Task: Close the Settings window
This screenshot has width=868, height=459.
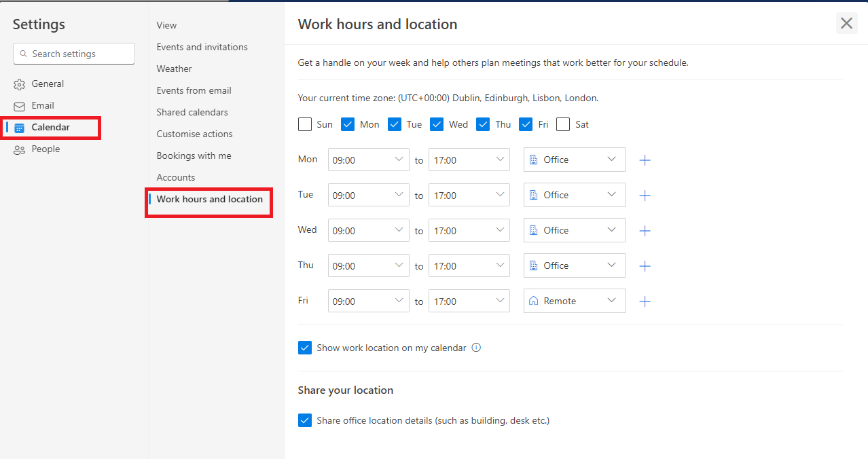Action: (846, 23)
